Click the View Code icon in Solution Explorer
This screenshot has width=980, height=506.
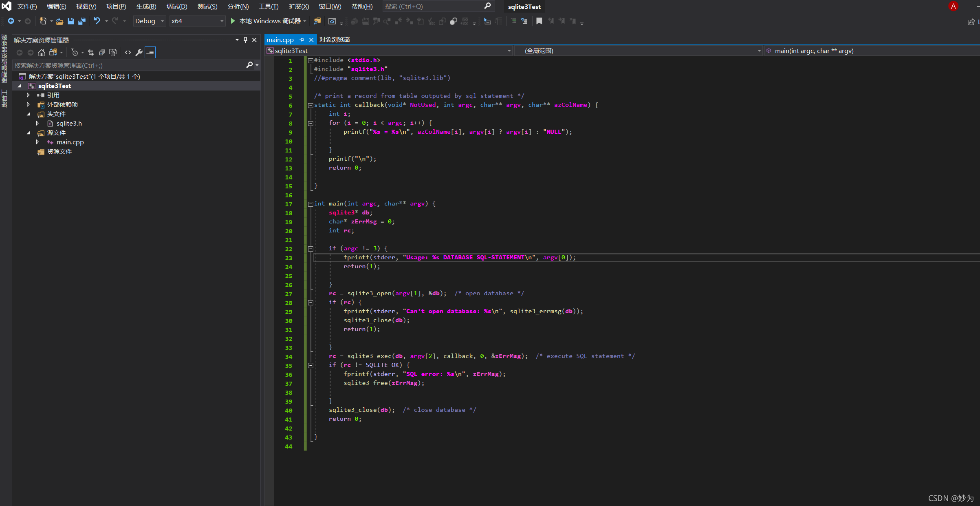[128, 53]
